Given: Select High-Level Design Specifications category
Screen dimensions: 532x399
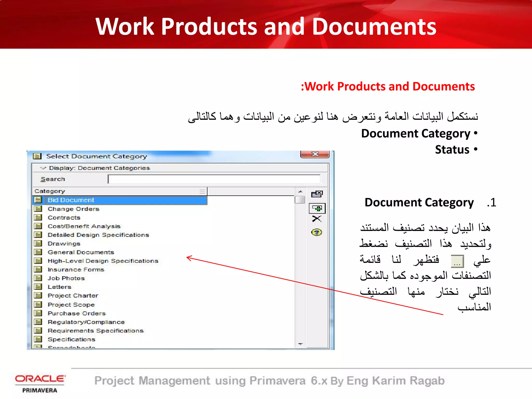Looking at the screenshot, I should tap(103, 261).
